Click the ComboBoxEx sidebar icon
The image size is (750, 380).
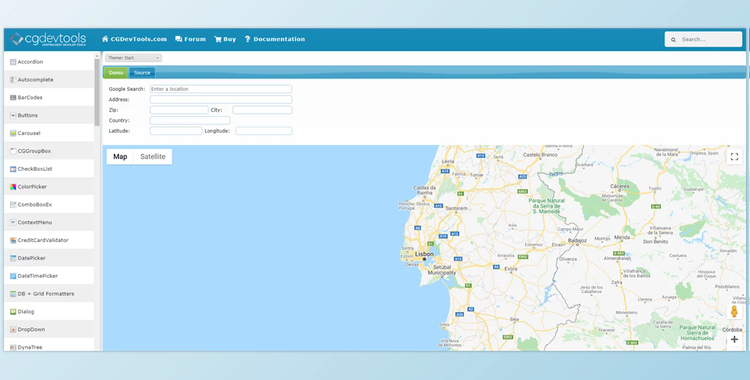tap(13, 205)
